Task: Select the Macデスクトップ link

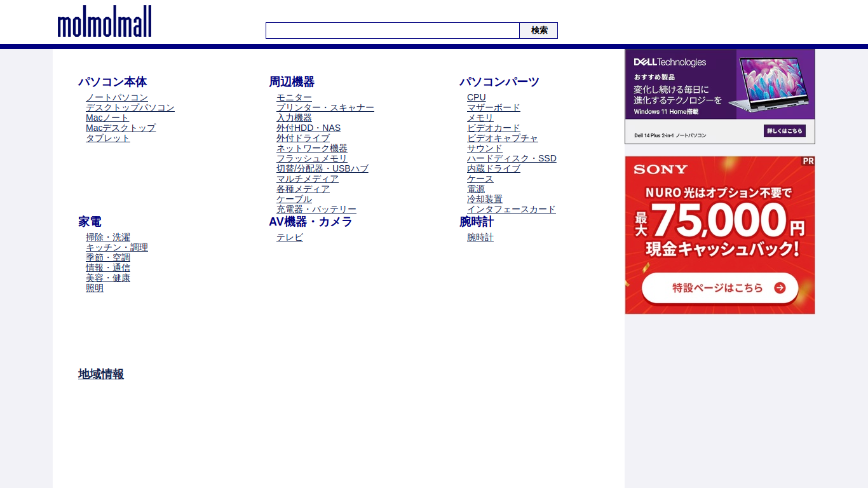Action: click(x=121, y=128)
